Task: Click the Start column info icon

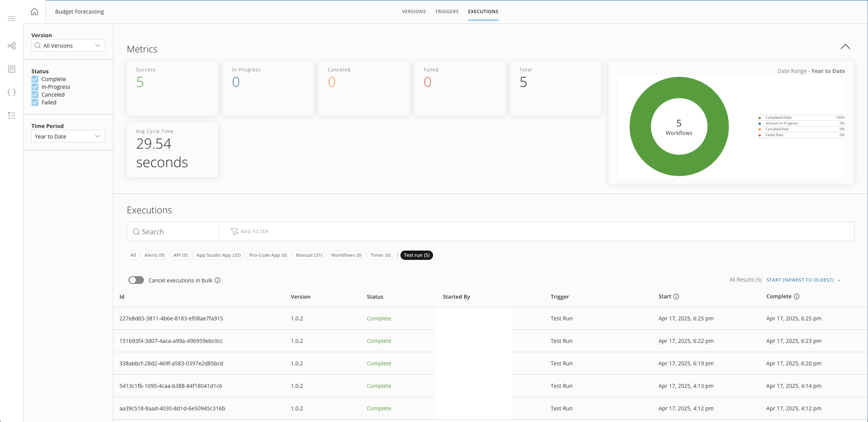Action: [676, 297]
